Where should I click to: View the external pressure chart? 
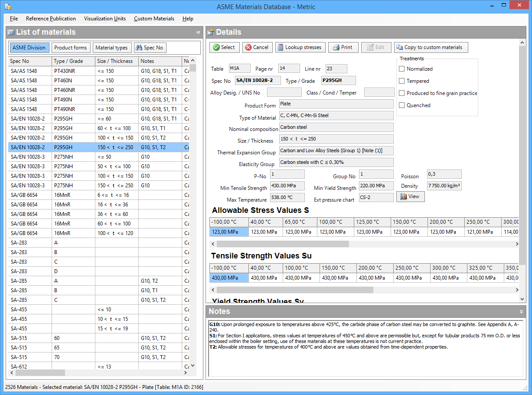pos(410,196)
